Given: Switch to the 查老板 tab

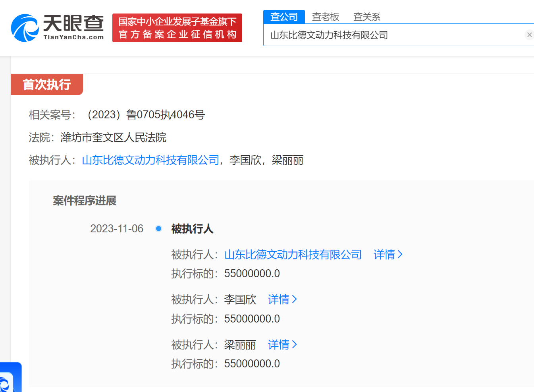Looking at the screenshot, I should pos(325,17).
